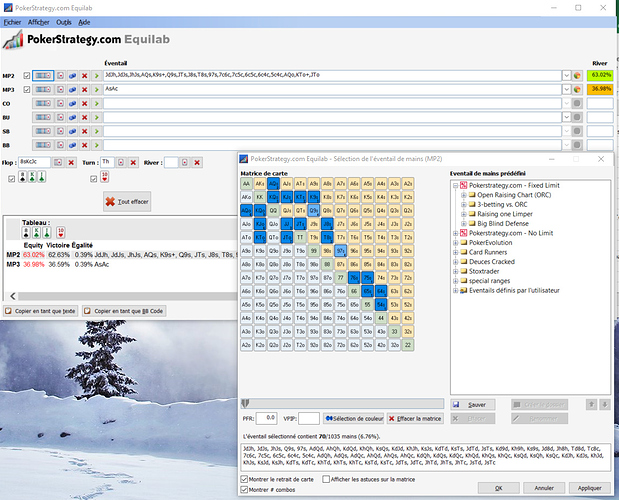
Task: Open hand range selector for BB
Action: pyautogui.click(x=43, y=145)
